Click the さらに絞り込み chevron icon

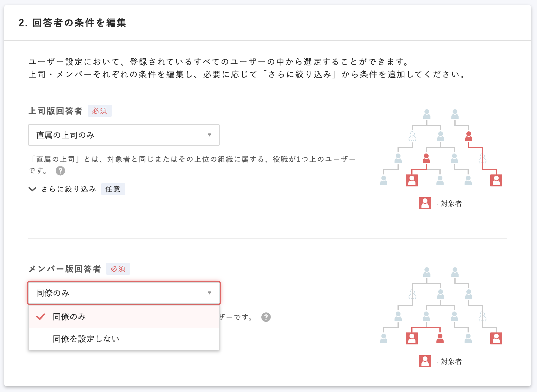(x=32, y=189)
